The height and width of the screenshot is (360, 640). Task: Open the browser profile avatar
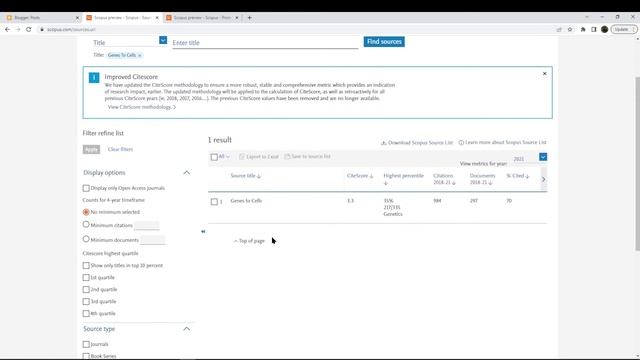tap(604, 29)
